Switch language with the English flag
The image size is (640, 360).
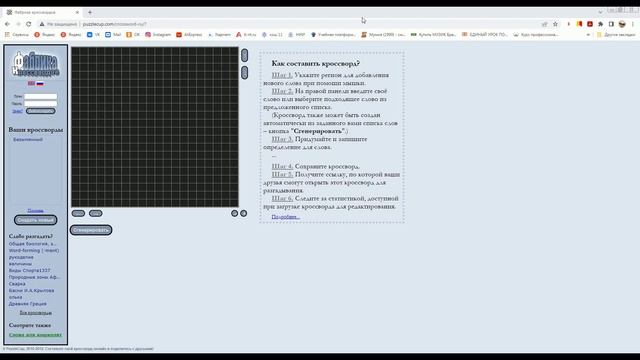coord(31,83)
